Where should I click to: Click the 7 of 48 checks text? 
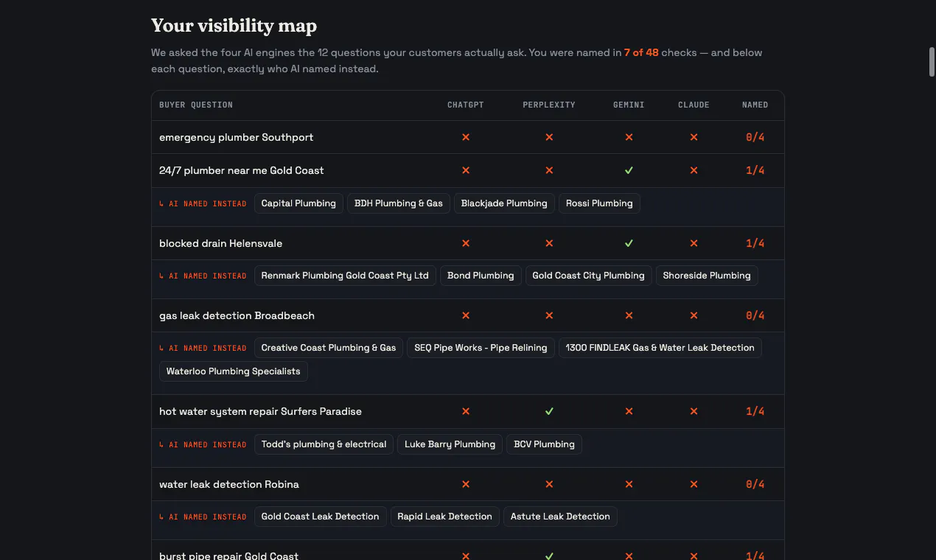pos(641,52)
